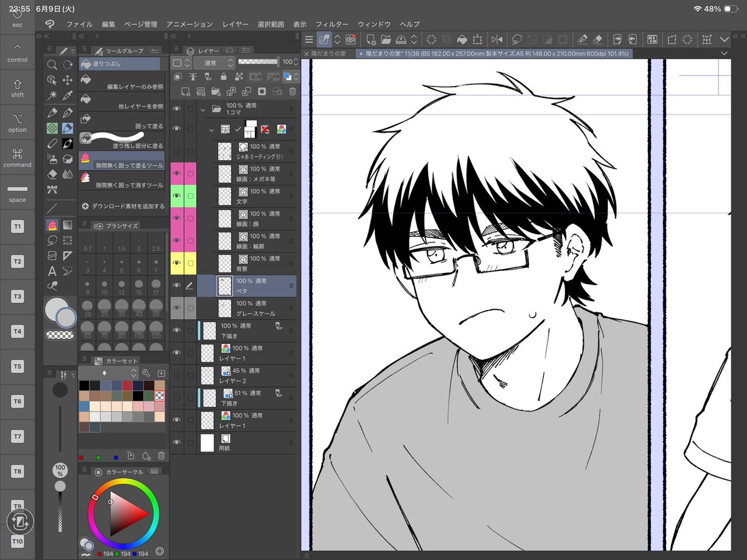The height and width of the screenshot is (560, 747).
Task: Select 隙間無く囲って消すツール sub tool
Action: [122, 180]
